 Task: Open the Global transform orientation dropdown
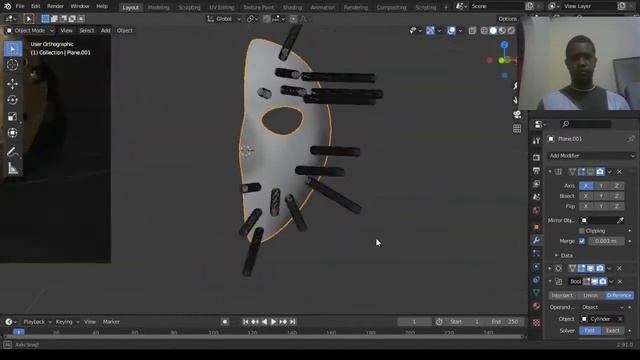224,19
